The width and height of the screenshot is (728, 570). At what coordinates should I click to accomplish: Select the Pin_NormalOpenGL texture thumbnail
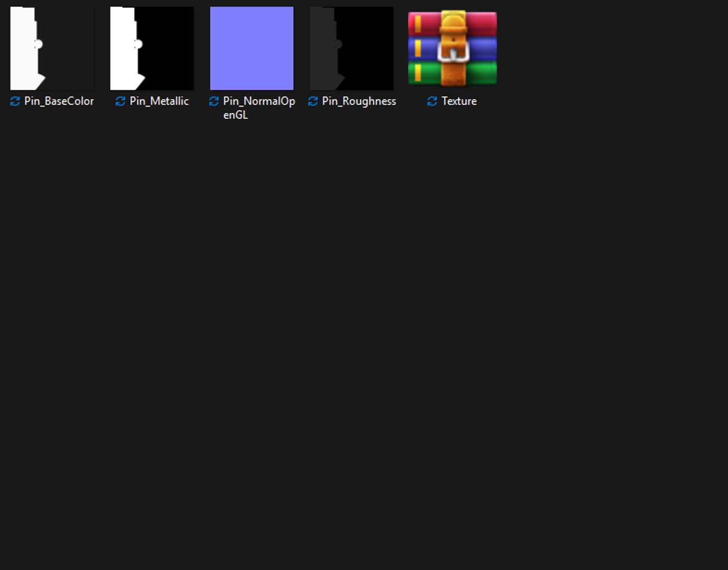pyautogui.click(x=252, y=48)
